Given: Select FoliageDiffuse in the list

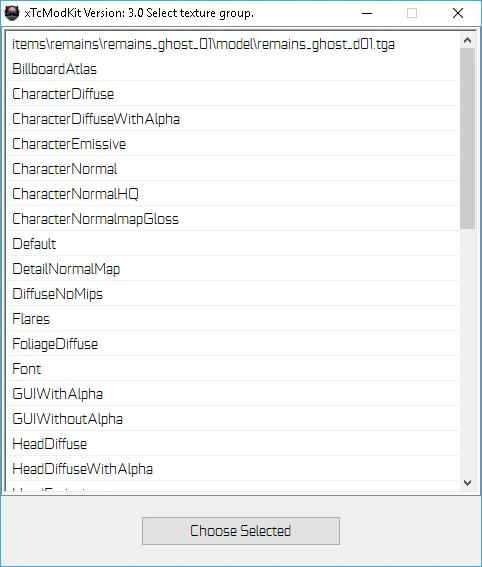Looking at the screenshot, I should tap(233, 343).
